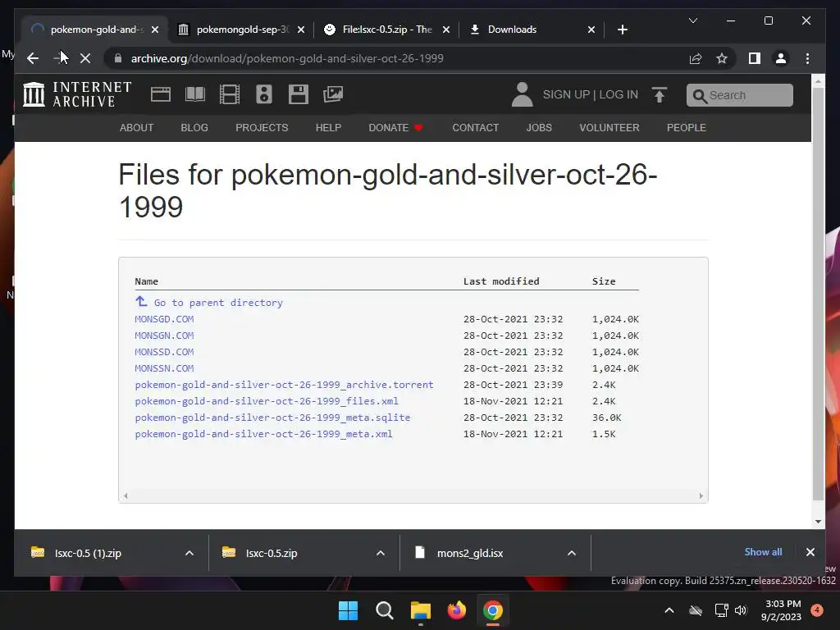
Task: Click SIGN UP link
Action: click(x=566, y=94)
